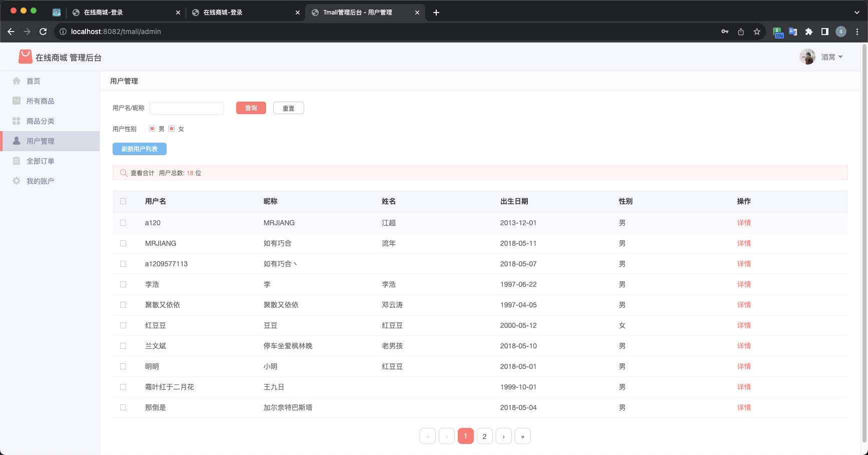Viewport: 868px width, 455px height.
Task: Uncheck the 女 gender checkbox
Action: (173, 129)
